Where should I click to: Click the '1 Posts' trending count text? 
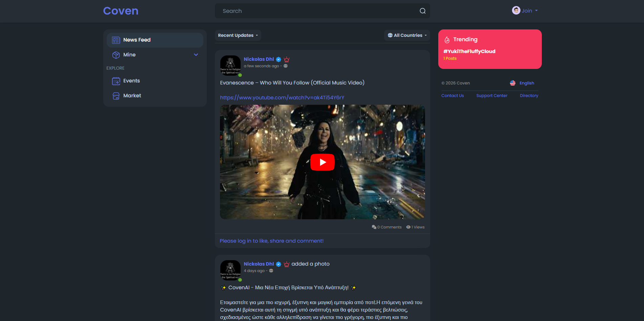click(450, 58)
